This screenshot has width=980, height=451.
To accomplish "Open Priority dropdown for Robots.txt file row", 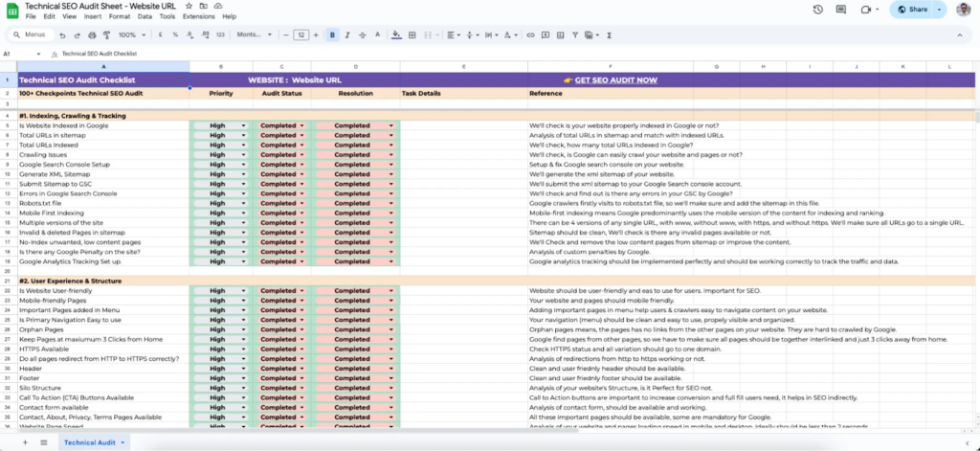I will click(243, 203).
